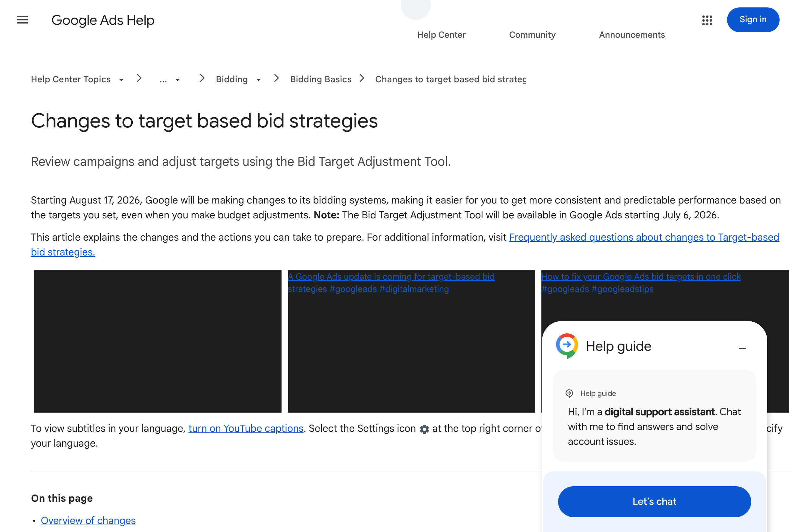Open the hamburger main menu

(22, 20)
